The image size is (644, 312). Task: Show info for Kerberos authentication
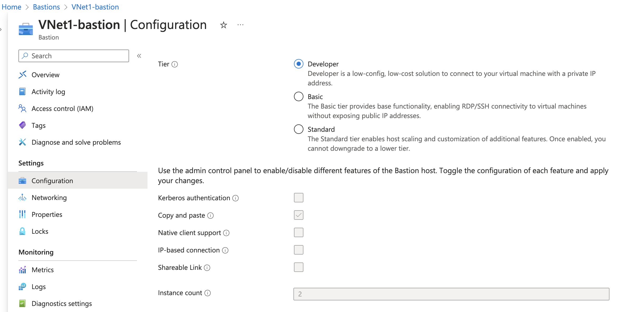click(235, 198)
